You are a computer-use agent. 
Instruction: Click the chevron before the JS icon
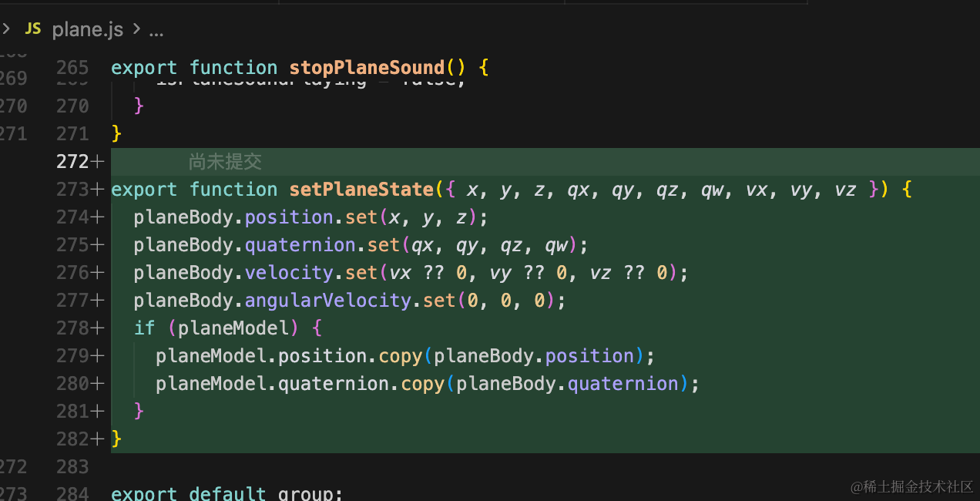[6, 29]
